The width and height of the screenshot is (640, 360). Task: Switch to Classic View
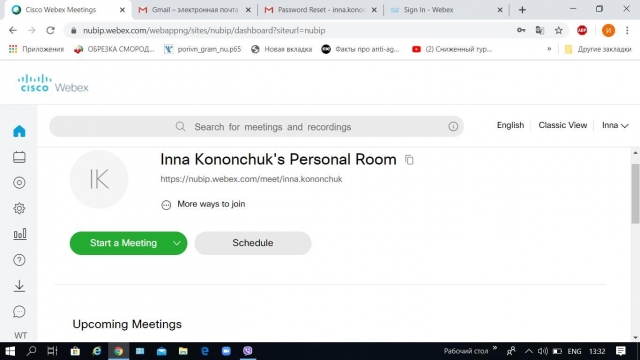click(x=562, y=125)
